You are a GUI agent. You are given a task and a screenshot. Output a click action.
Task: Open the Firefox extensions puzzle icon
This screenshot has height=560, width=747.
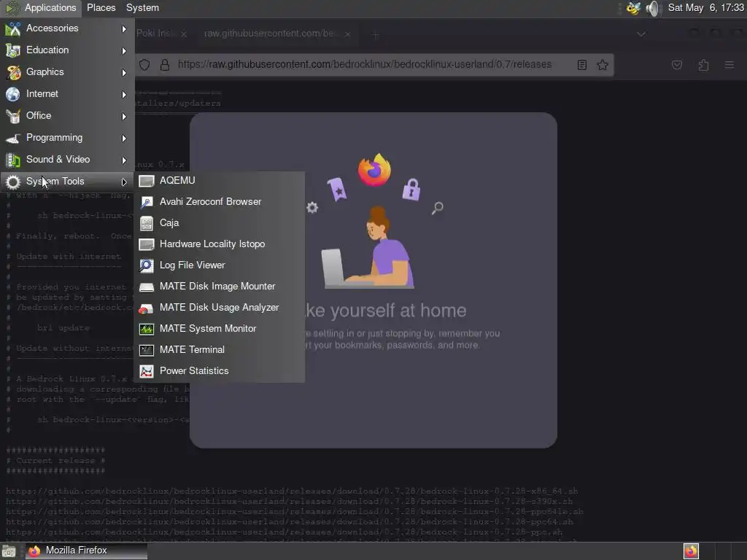coord(703,65)
